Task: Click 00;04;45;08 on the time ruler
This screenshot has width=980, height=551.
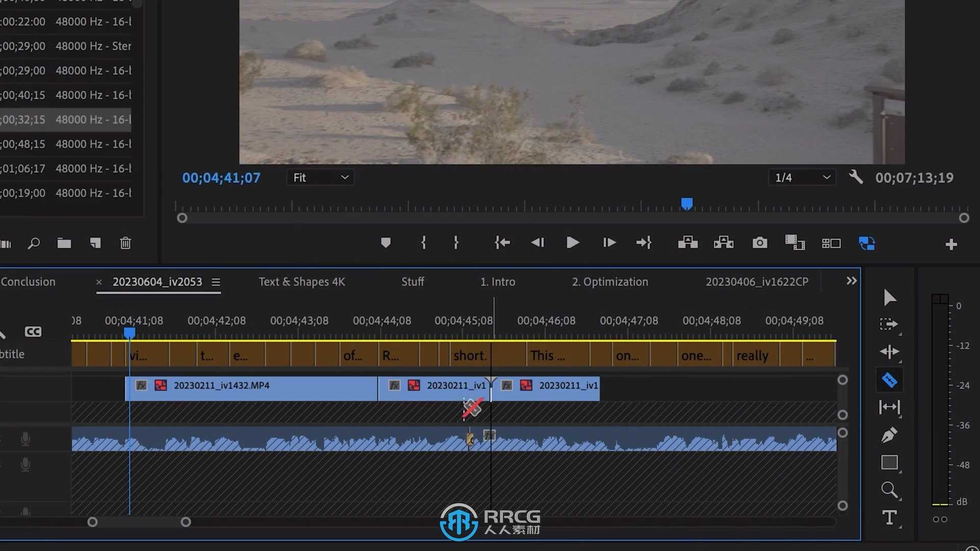Action: click(463, 320)
